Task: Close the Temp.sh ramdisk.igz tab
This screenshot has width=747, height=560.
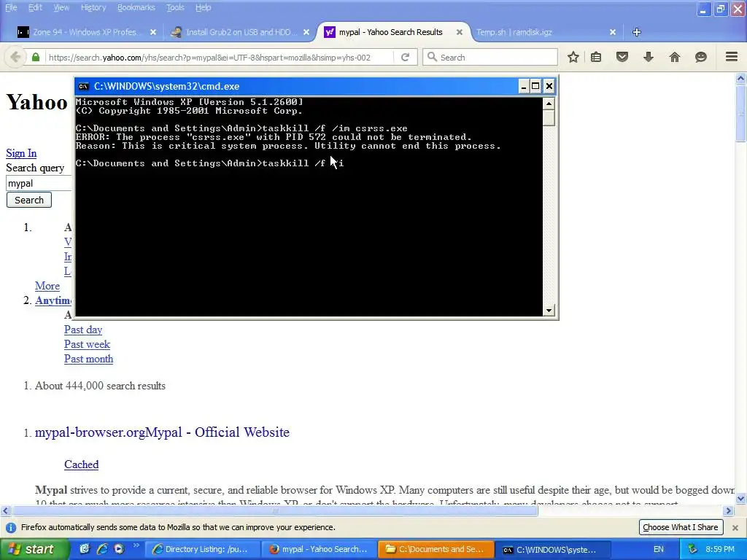Action: pos(613,32)
